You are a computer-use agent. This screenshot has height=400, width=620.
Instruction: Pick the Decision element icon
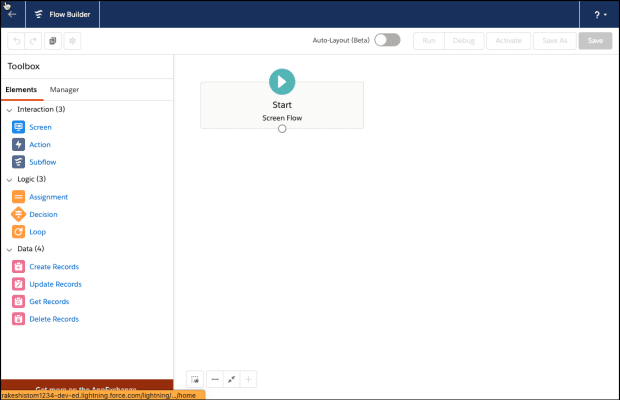pyautogui.click(x=18, y=214)
